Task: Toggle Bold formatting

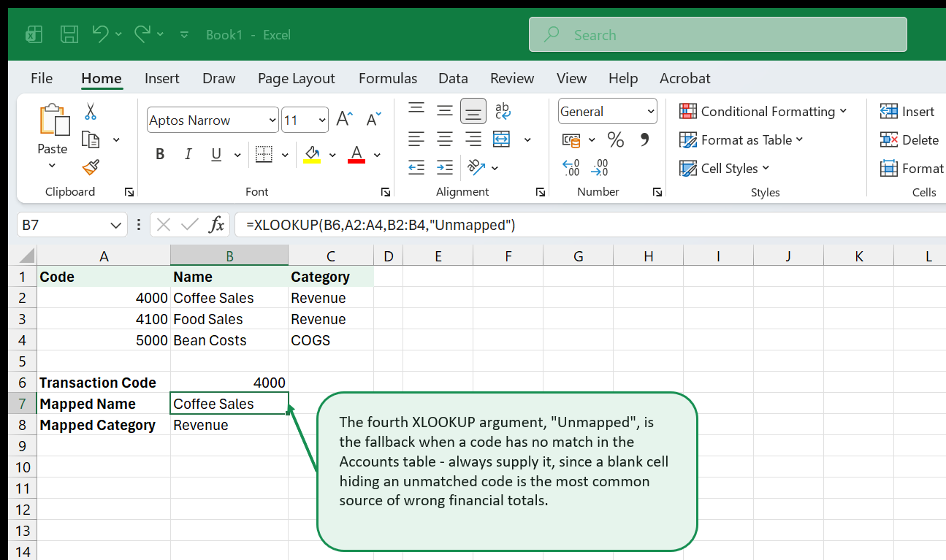Action: point(160,154)
